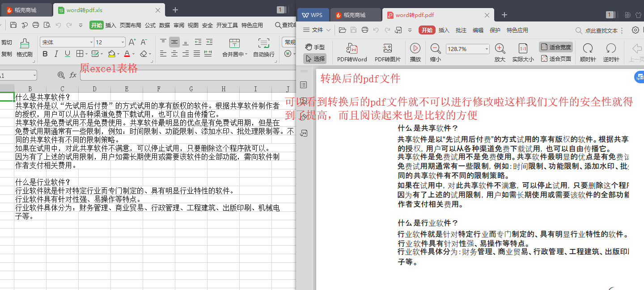Click the WPS home tab button
644x290 pixels.
coord(312,15)
